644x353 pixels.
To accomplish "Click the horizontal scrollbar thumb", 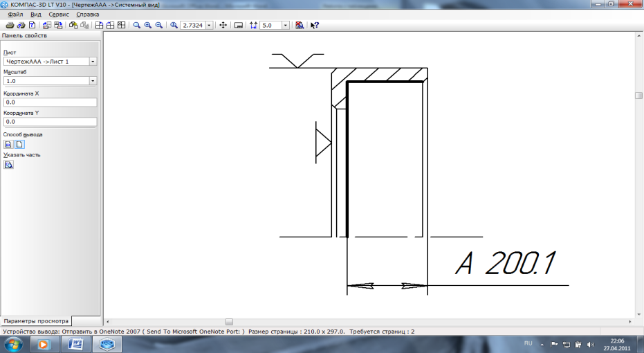I will [229, 322].
